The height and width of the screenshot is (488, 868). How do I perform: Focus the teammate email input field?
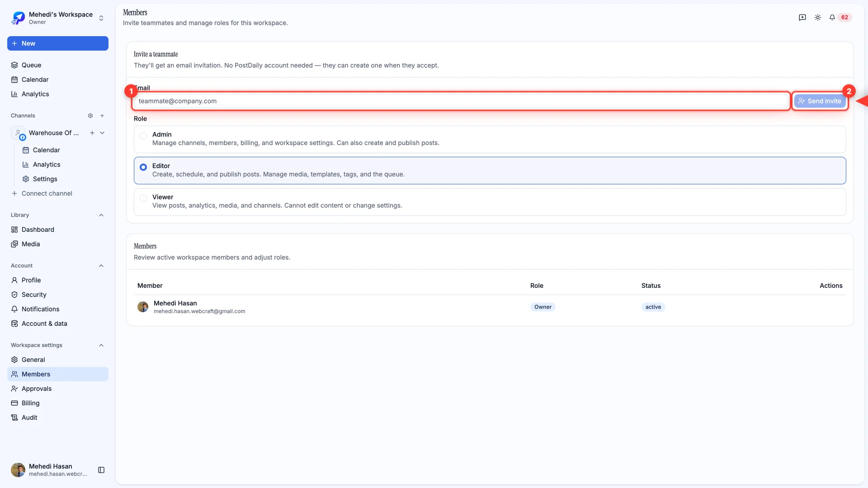click(x=461, y=101)
